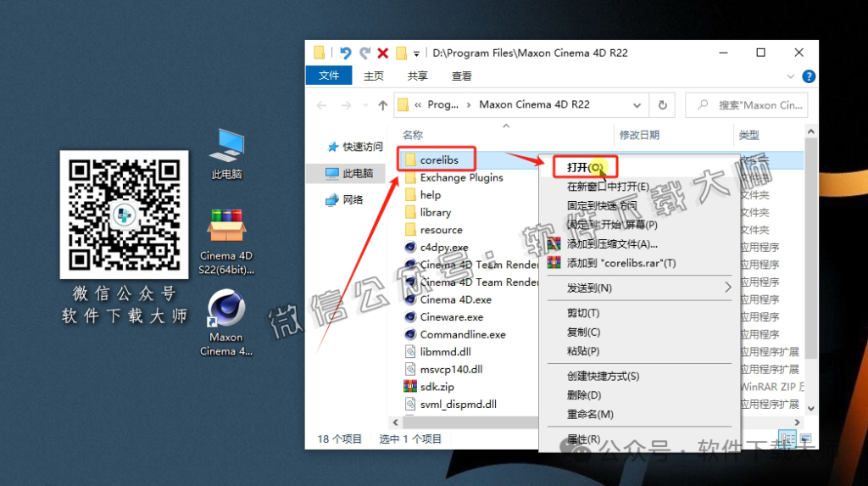
Task: Select the resource folder
Action: 433,230
